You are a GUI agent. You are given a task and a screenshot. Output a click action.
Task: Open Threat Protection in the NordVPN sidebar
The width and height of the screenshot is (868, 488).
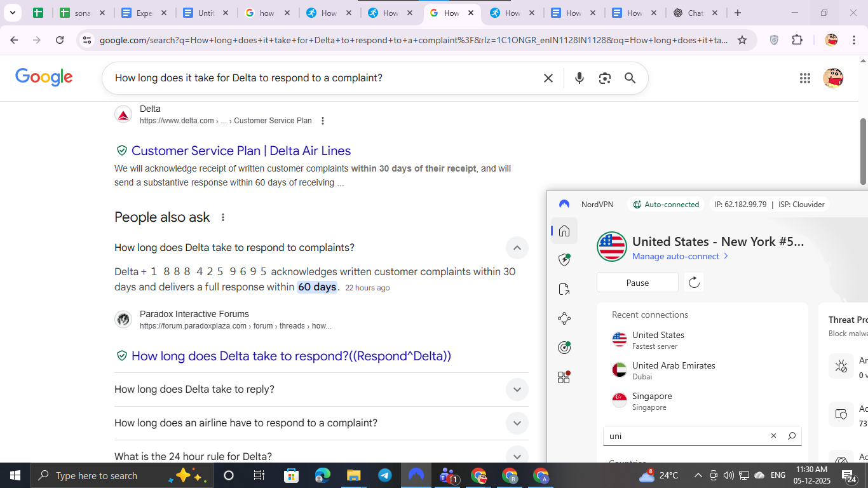click(564, 259)
